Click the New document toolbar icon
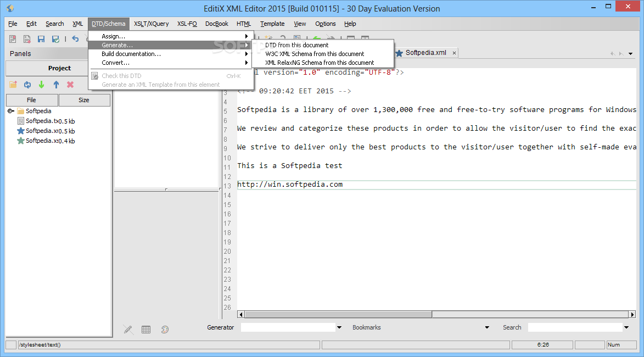Viewport: 644px width, 357px height. point(13,39)
